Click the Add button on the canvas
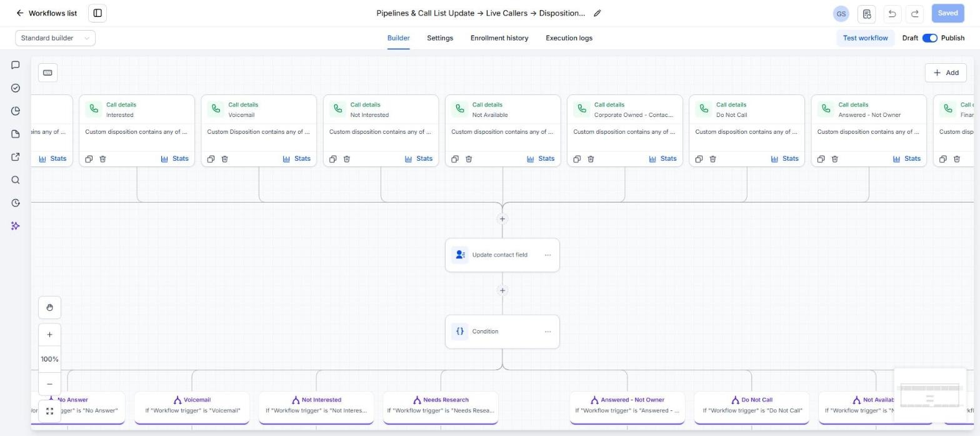 (946, 73)
